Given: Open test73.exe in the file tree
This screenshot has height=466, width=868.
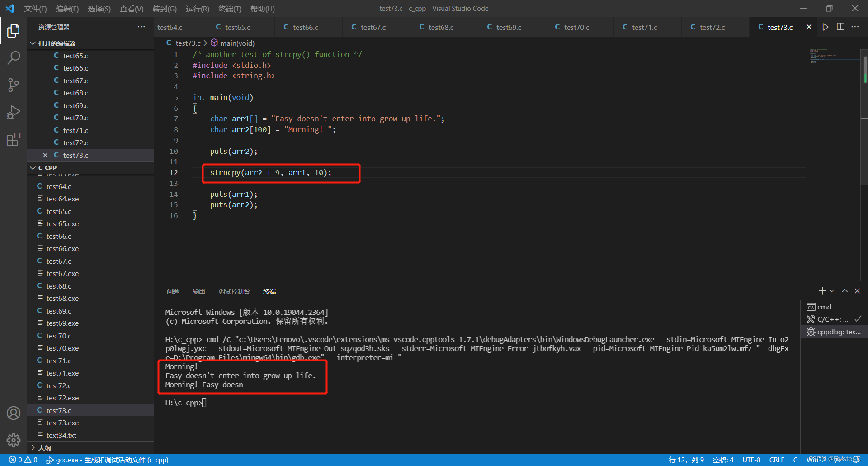Looking at the screenshot, I should click(x=90, y=423).
